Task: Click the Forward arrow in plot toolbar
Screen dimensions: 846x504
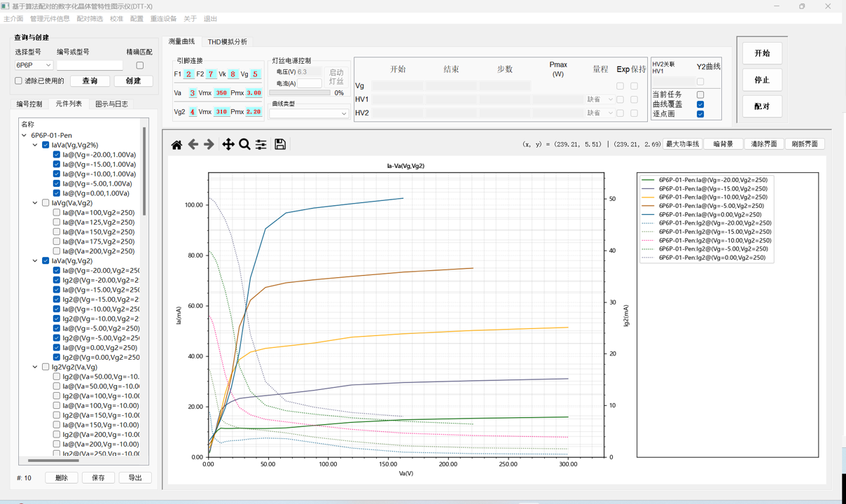Action: coord(209,144)
